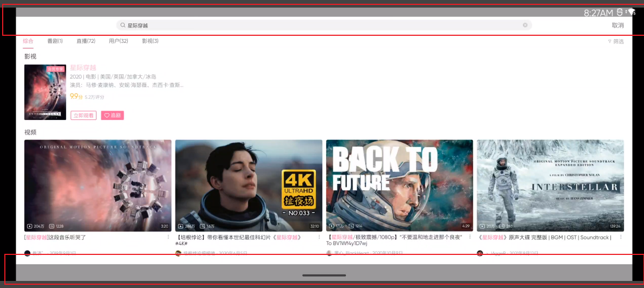644x288 pixels.
Task: Open the 影视(3) tab
Action: coord(151,41)
